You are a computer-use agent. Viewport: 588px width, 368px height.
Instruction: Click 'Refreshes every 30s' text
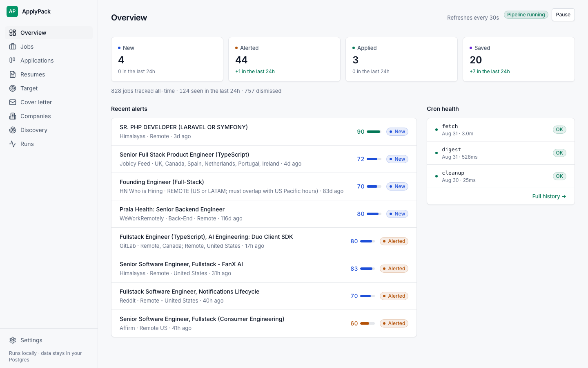[x=473, y=18]
